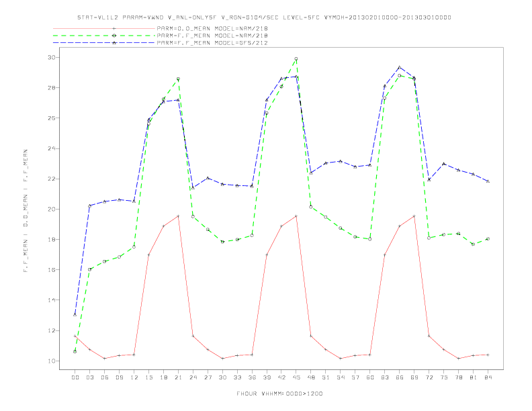Click green NAM data point at hour 84
Image resolution: width=532 pixels, height=411 pixels.
click(x=488, y=238)
